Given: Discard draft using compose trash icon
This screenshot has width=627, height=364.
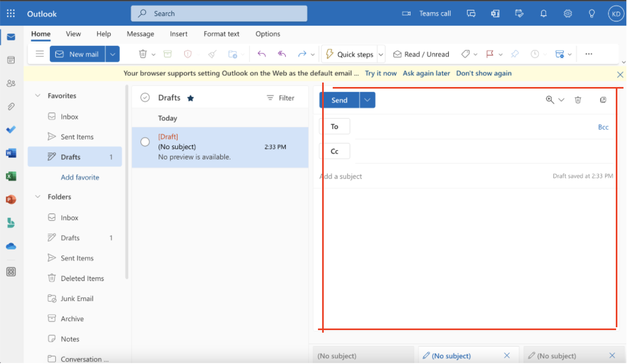Looking at the screenshot, I should pos(578,100).
